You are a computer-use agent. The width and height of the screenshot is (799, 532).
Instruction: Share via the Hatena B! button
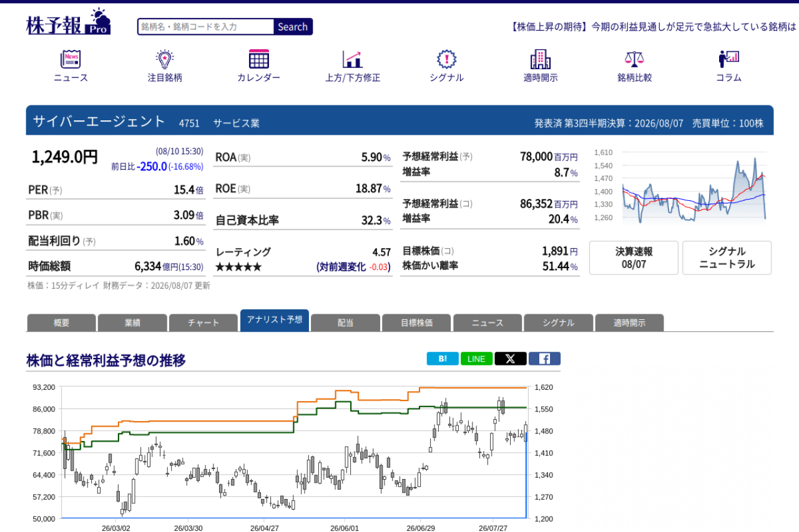(443, 359)
